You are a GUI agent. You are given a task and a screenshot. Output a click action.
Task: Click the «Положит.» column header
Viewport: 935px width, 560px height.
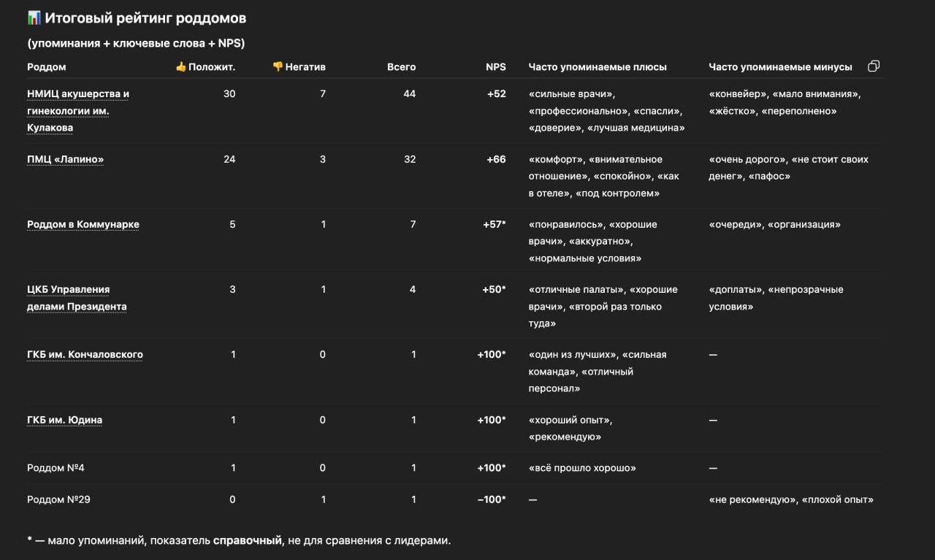[x=205, y=67]
